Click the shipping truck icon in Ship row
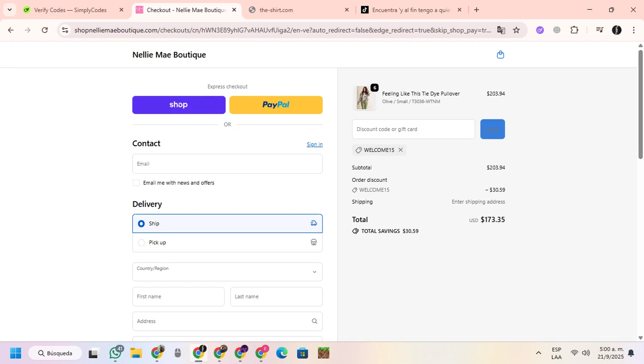 tap(314, 223)
